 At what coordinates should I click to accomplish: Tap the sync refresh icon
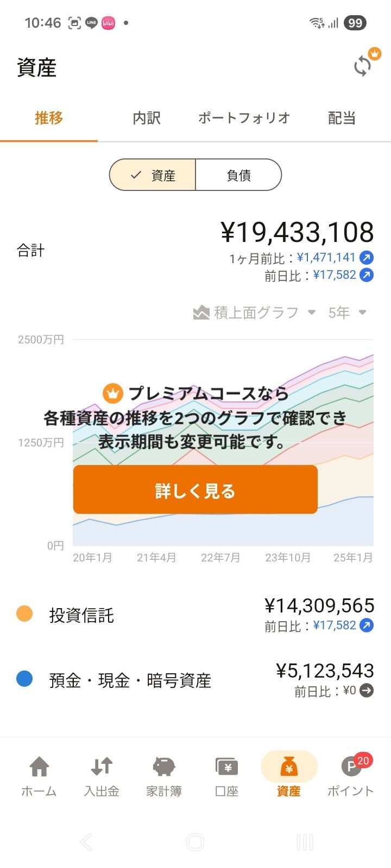pyautogui.click(x=363, y=66)
